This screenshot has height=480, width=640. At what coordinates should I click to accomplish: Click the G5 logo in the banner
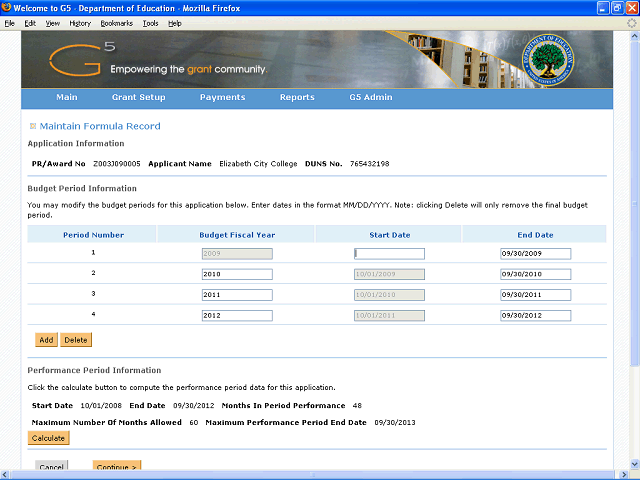(x=82, y=60)
